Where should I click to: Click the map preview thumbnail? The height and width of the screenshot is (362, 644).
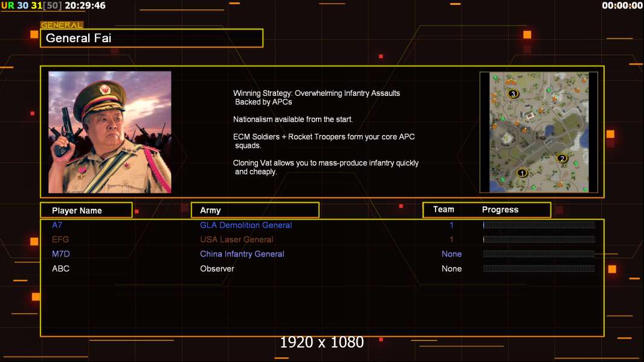click(539, 132)
